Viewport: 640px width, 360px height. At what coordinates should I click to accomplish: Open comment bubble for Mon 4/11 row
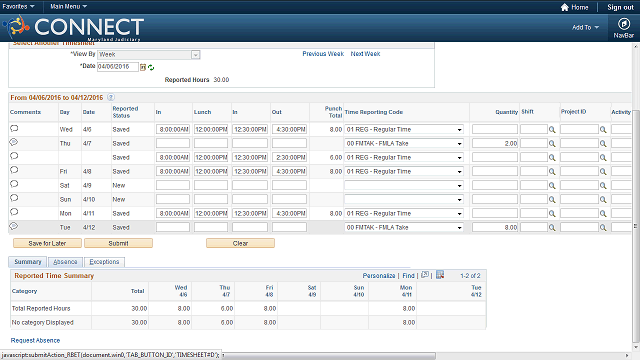click(x=14, y=212)
